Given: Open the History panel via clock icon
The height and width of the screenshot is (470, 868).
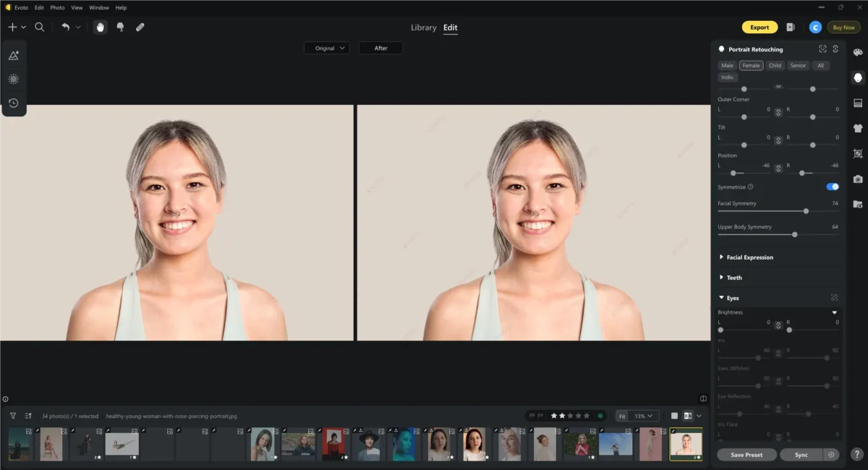Looking at the screenshot, I should point(14,103).
